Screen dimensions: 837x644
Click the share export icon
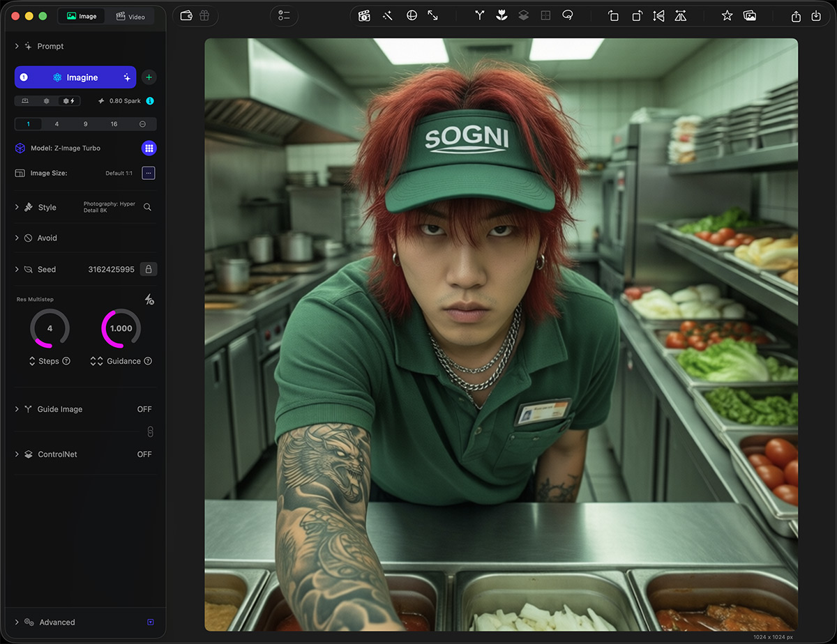796,15
